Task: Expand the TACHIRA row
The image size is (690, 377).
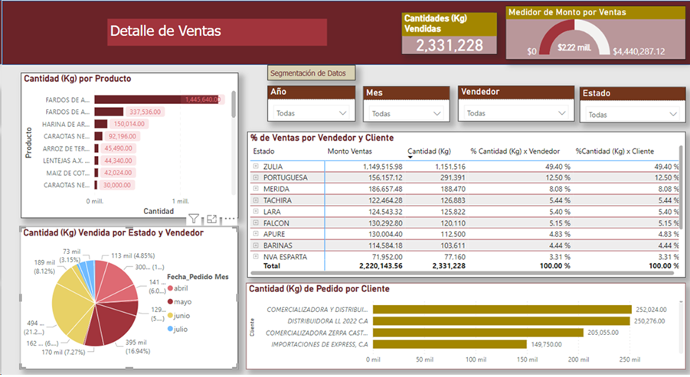Action: pyautogui.click(x=256, y=200)
